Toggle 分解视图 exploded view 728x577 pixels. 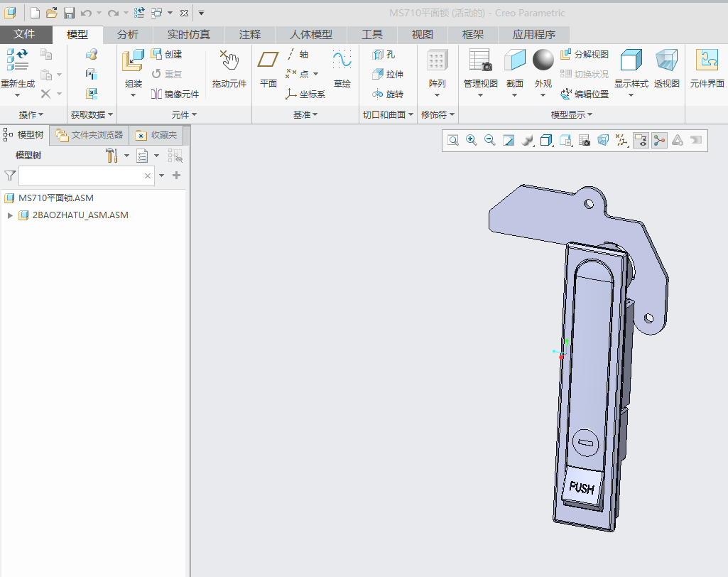(x=585, y=54)
